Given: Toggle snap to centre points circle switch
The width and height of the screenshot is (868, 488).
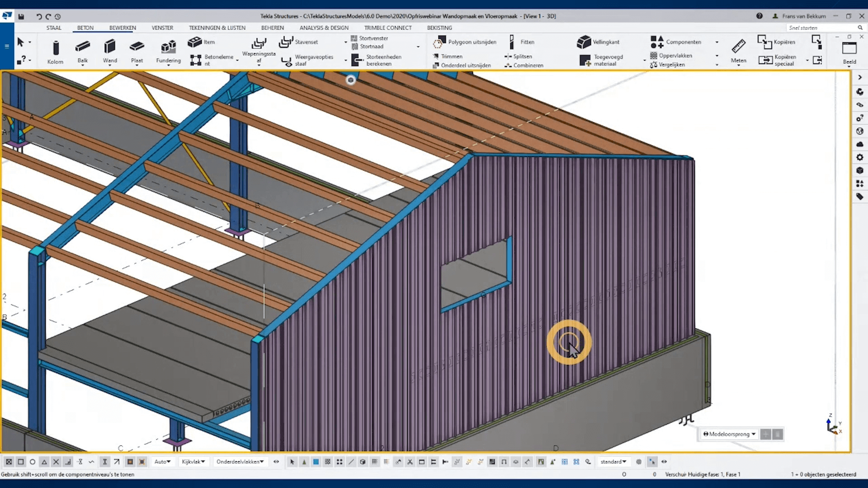Looking at the screenshot, I should [x=33, y=462].
